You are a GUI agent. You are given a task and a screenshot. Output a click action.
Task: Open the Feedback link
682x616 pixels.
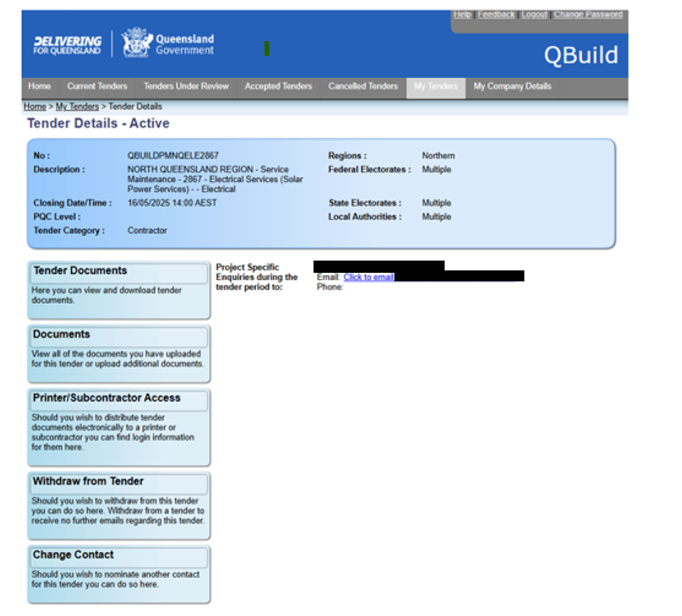(x=496, y=14)
